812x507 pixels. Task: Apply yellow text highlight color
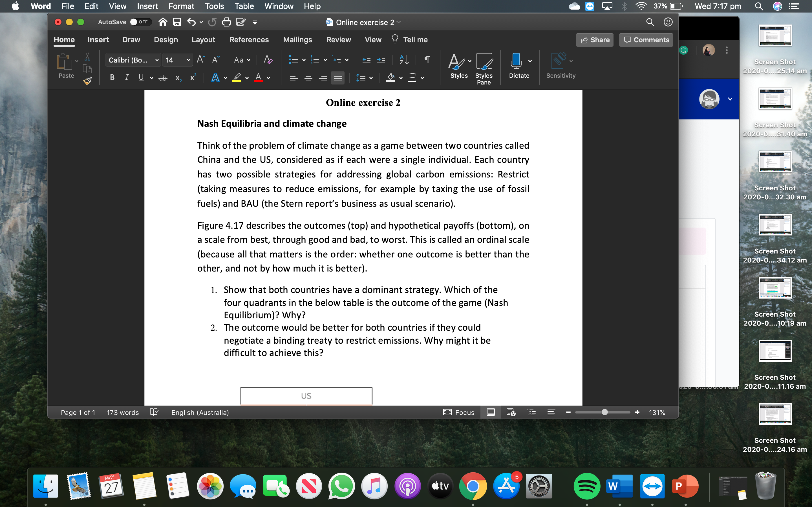[x=237, y=78]
